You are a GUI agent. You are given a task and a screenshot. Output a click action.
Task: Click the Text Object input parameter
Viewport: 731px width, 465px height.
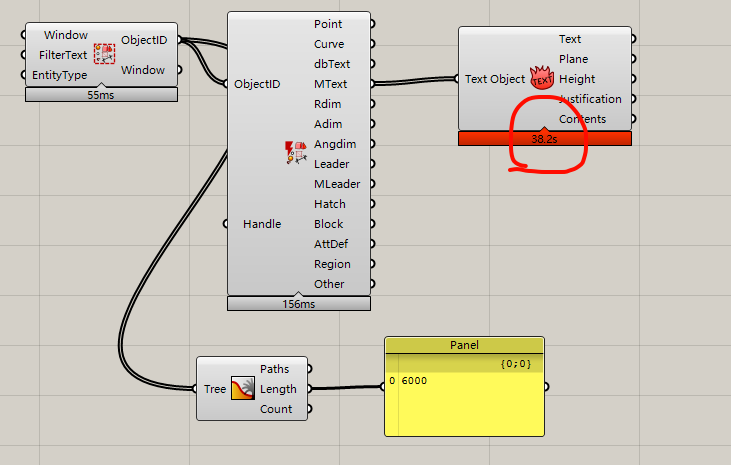(495, 79)
